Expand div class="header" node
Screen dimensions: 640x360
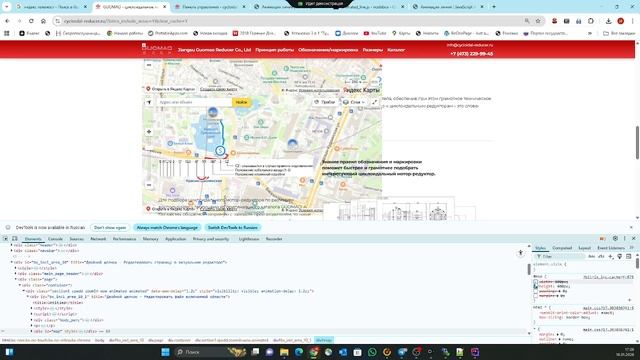(11, 245)
